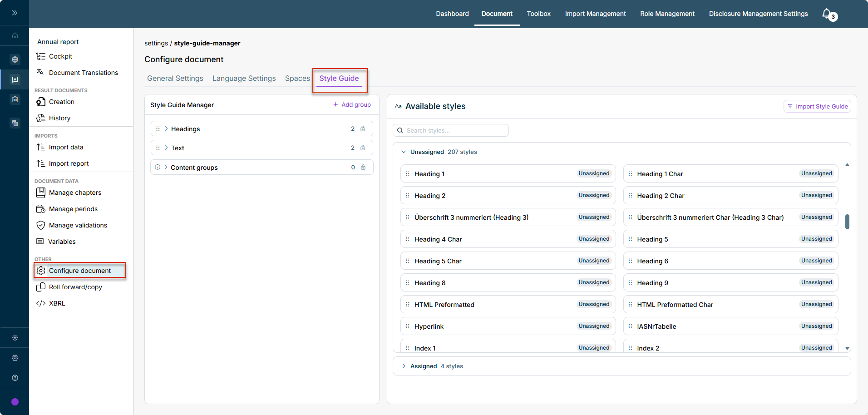Select the Heading 5 Char style
Screen dimensions: 868x415
508,261
